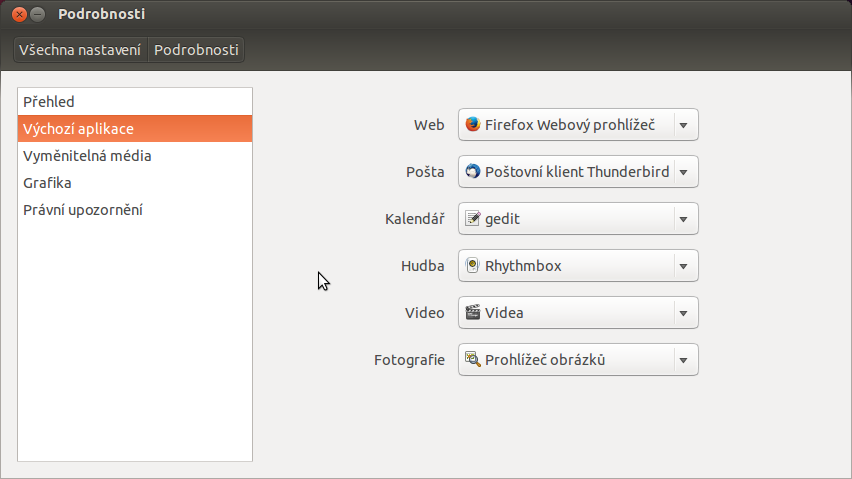Go back to Všechna nastavení
Image resolution: width=852 pixels, height=479 pixels.
pyautogui.click(x=80, y=50)
